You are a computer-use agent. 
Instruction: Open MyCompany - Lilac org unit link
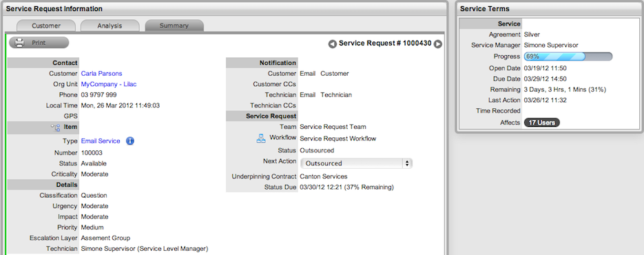(108, 84)
